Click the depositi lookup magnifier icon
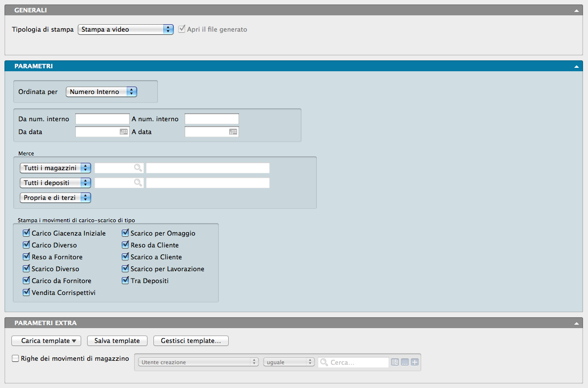Image resolution: width=588 pixels, height=388 pixels. [138, 183]
